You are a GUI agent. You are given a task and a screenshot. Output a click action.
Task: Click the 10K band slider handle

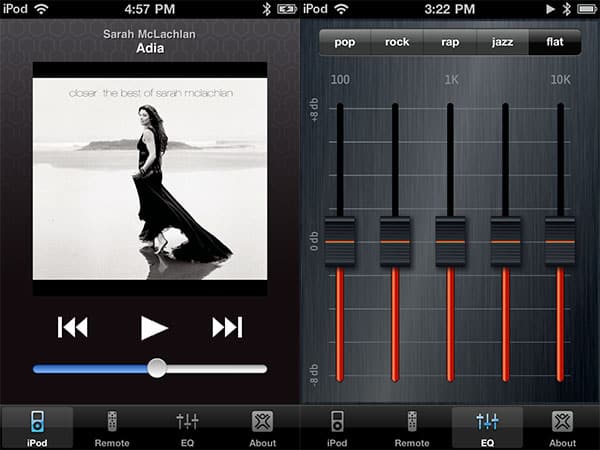coord(560,241)
